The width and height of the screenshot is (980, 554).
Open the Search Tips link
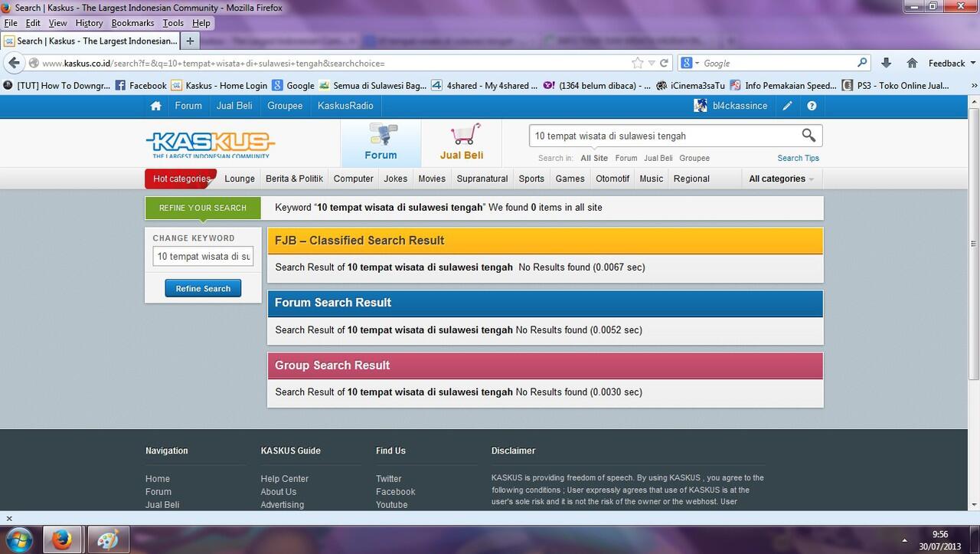coord(798,158)
